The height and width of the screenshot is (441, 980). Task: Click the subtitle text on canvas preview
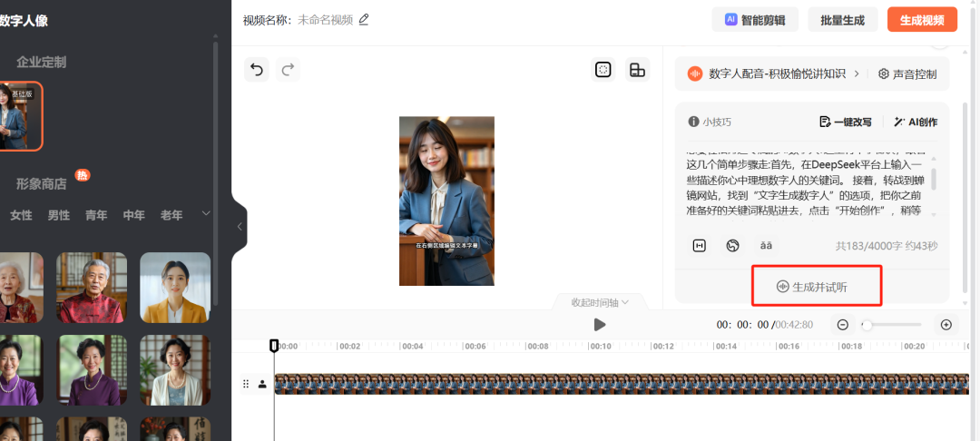pyautogui.click(x=446, y=246)
